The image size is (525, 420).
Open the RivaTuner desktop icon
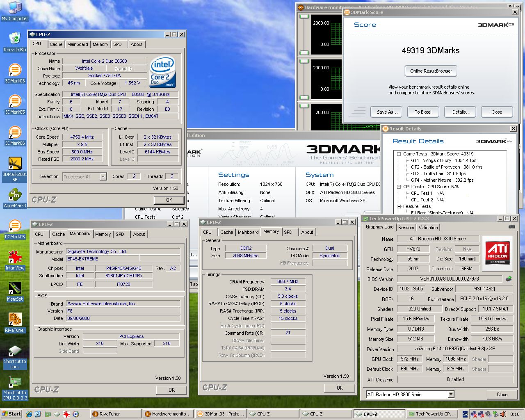tap(15, 323)
